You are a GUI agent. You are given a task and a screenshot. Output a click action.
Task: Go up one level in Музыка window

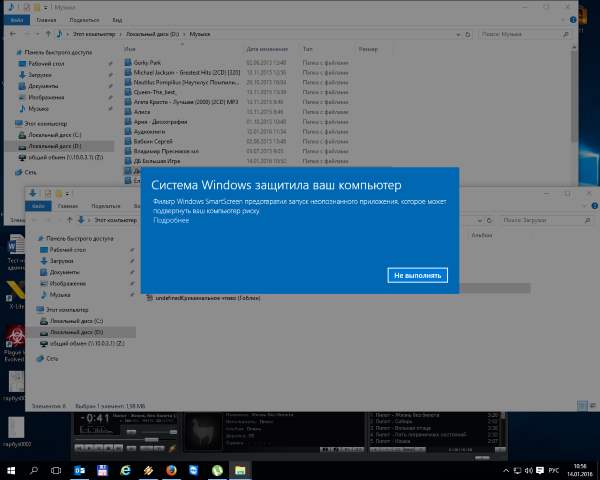click(x=48, y=34)
